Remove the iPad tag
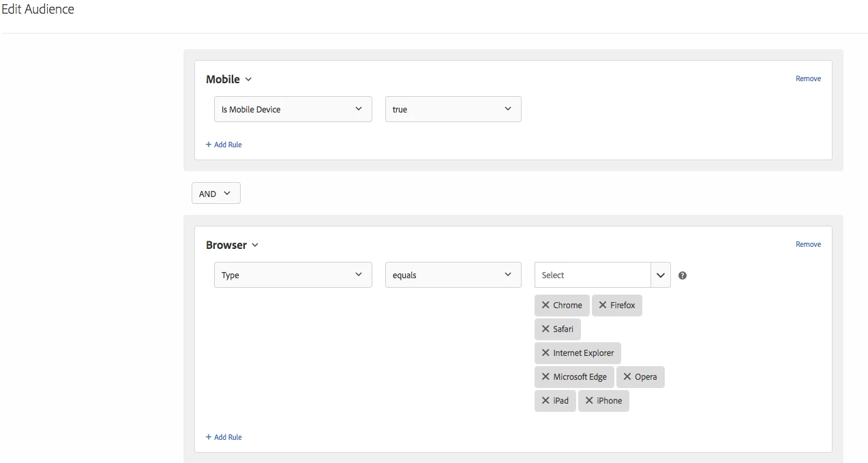Image resolution: width=868 pixels, height=463 pixels. (x=545, y=401)
